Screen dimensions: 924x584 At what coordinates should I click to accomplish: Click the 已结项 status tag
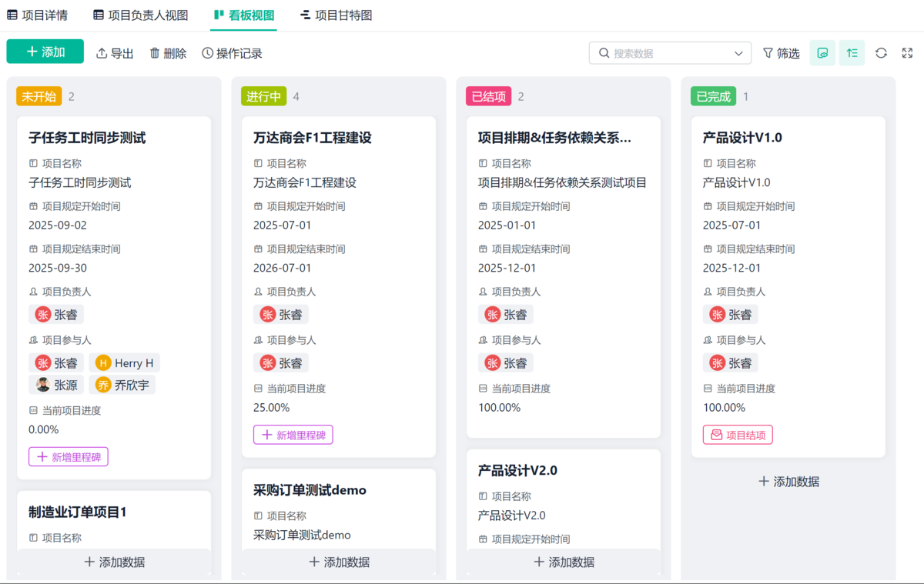click(488, 96)
